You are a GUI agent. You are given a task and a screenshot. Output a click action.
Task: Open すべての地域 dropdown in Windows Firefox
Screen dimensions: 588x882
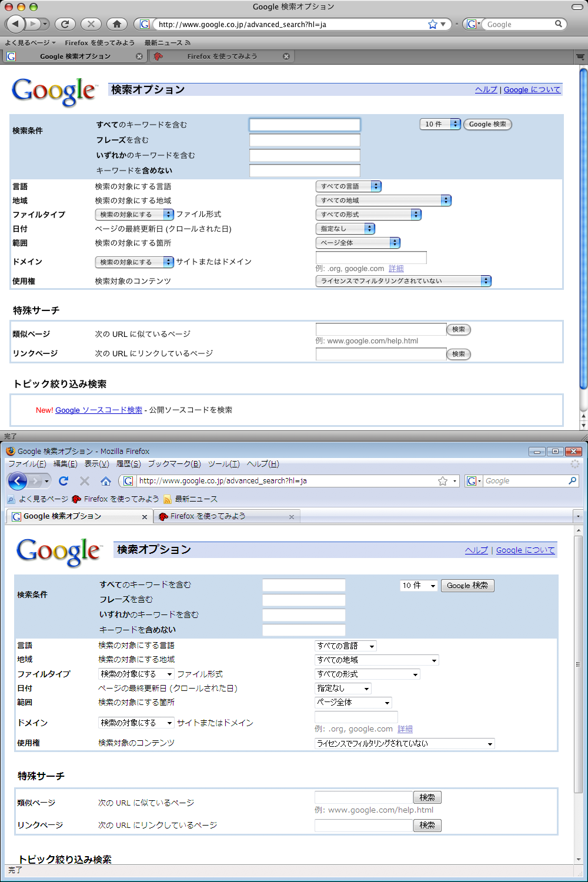click(x=377, y=660)
